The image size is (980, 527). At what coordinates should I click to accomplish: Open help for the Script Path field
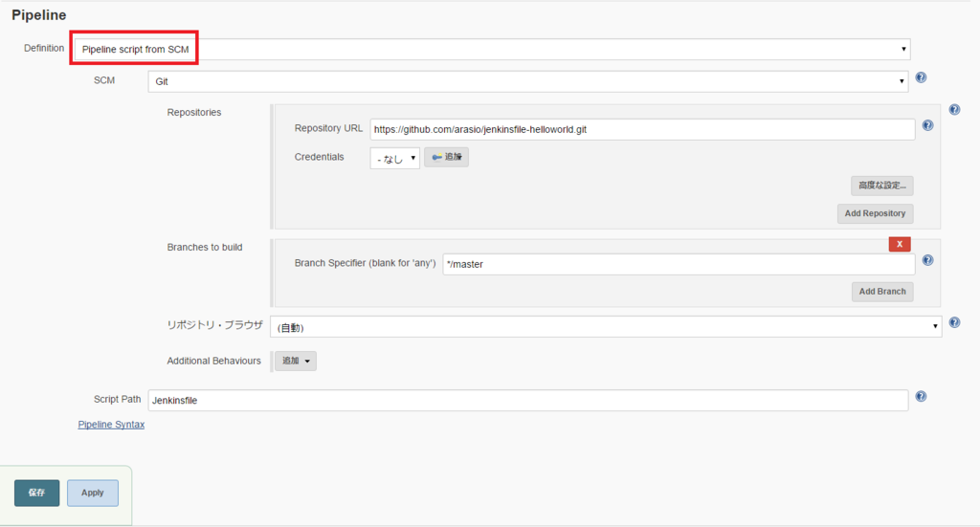tap(921, 397)
